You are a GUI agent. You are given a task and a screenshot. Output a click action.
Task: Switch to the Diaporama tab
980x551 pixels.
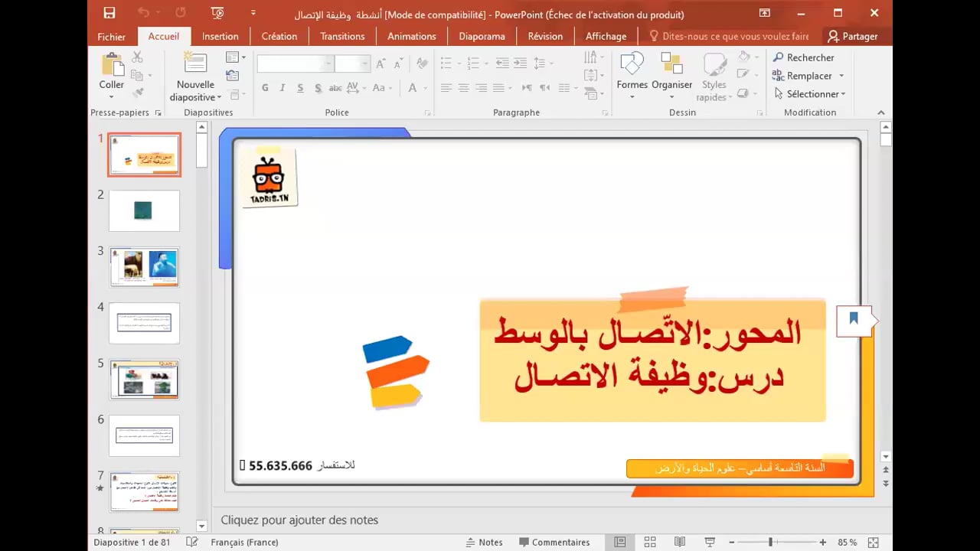482,36
